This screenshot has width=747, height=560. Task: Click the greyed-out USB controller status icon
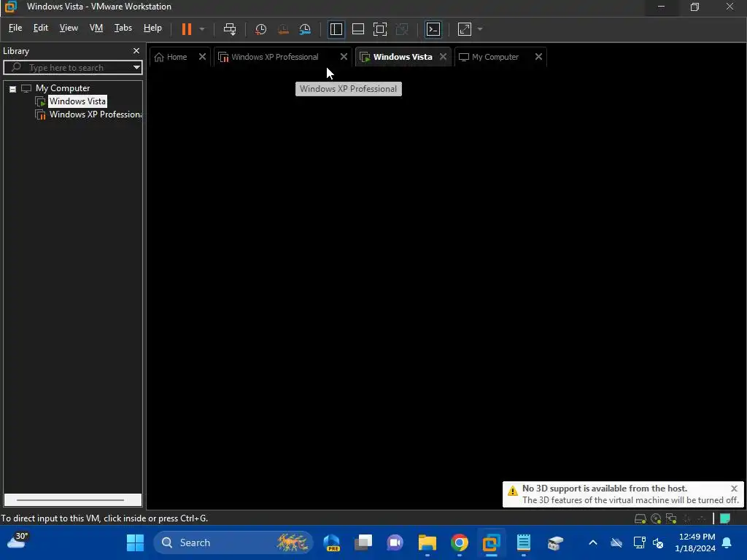tap(702, 518)
